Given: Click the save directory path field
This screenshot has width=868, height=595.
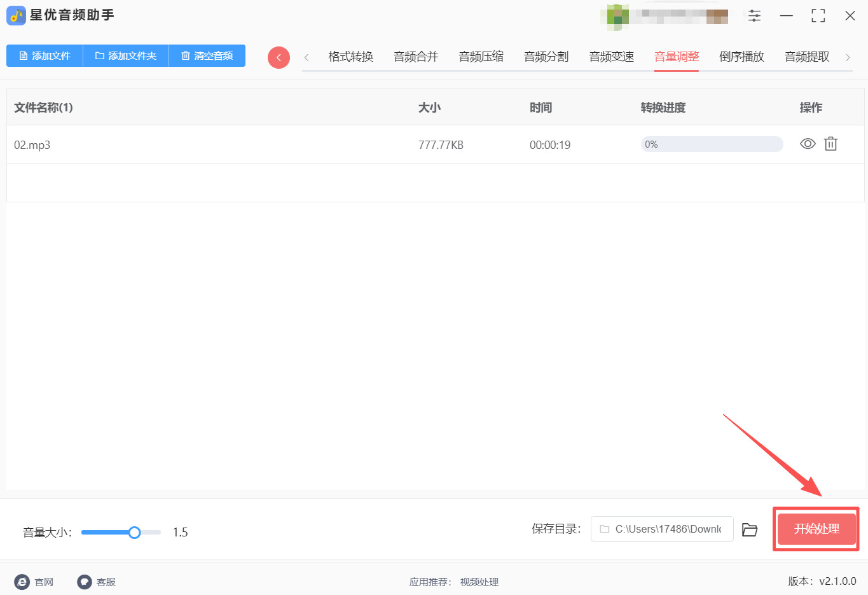Looking at the screenshot, I should pos(661,529).
